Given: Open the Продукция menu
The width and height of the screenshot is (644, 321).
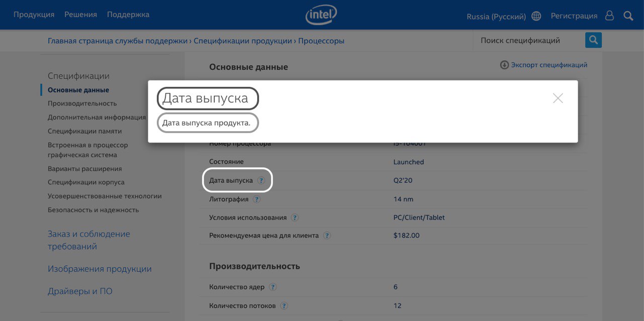Looking at the screenshot, I should pyautogui.click(x=34, y=15).
